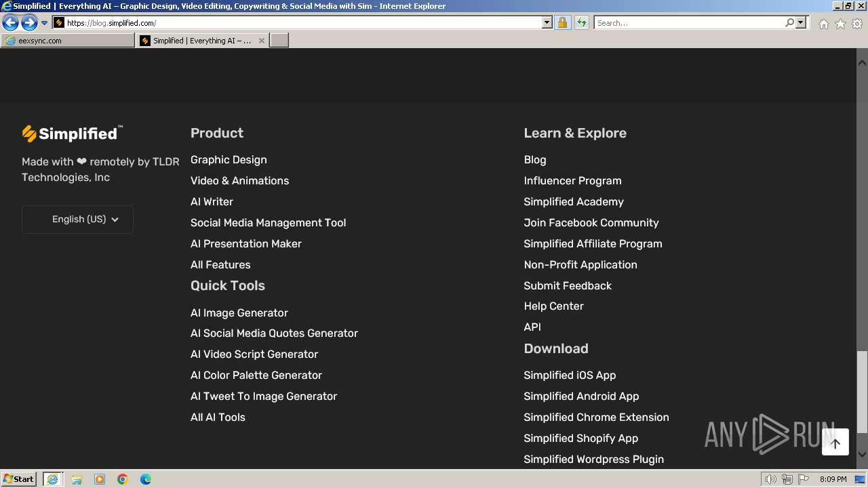The height and width of the screenshot is (488, 868).
Task: Click the Refresh page icon
Action: coord(582,23)
